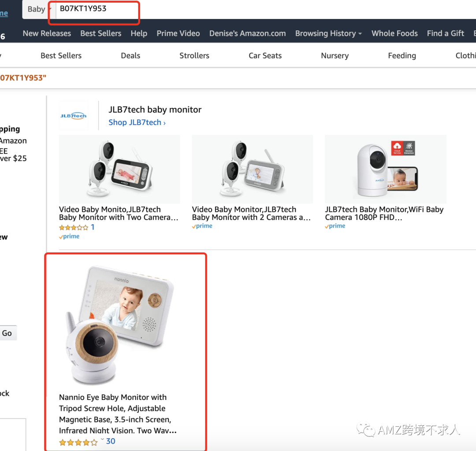Viewport: 476px width, 451px height.
Task: Expand the Nannio rating popover chevron
Action: pos(102,439)
